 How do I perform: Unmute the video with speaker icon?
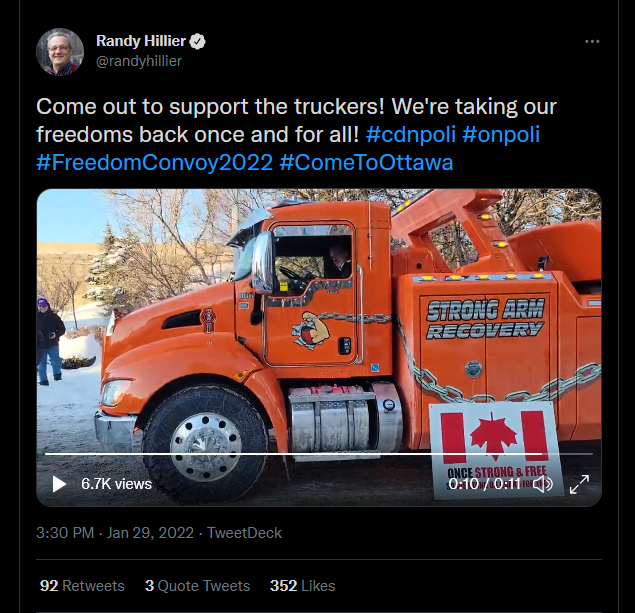tap(543, 484)
